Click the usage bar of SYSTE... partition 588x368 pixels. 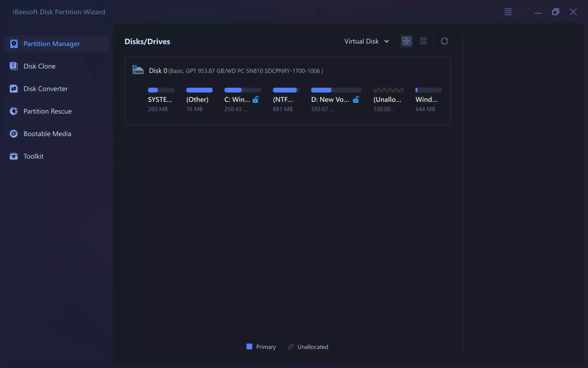[x=161, y=90]
